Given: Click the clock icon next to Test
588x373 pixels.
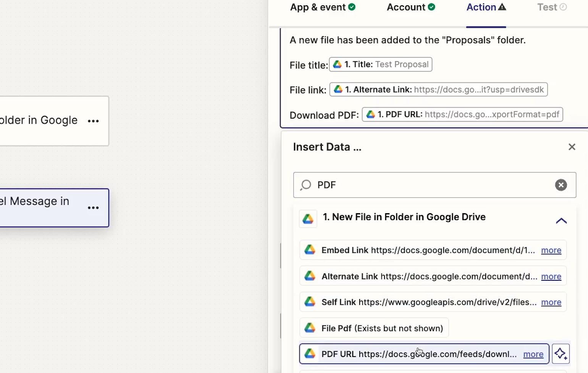Looking at the screenshot, I should 563,7.
